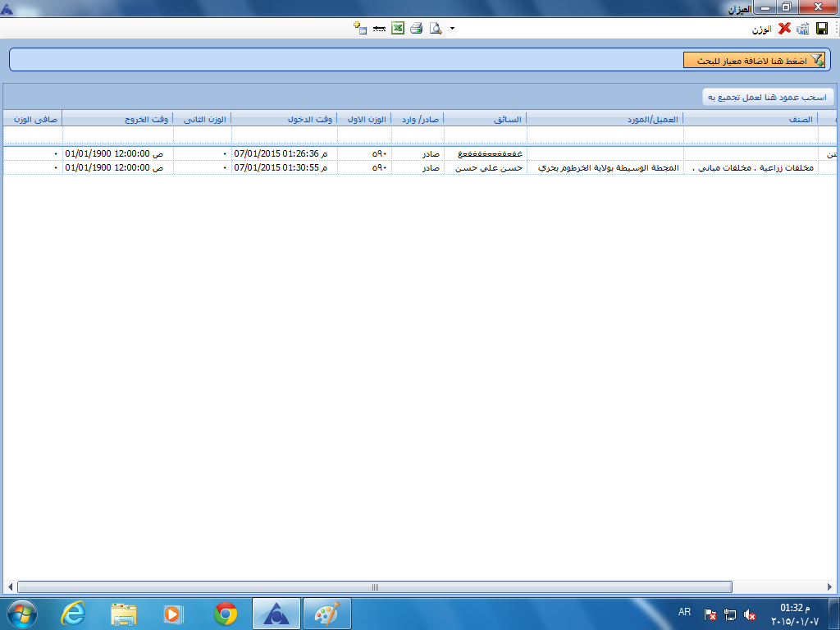
Task: Click the horizontal scrollbar thumb
Action: (x=374, y=587)
